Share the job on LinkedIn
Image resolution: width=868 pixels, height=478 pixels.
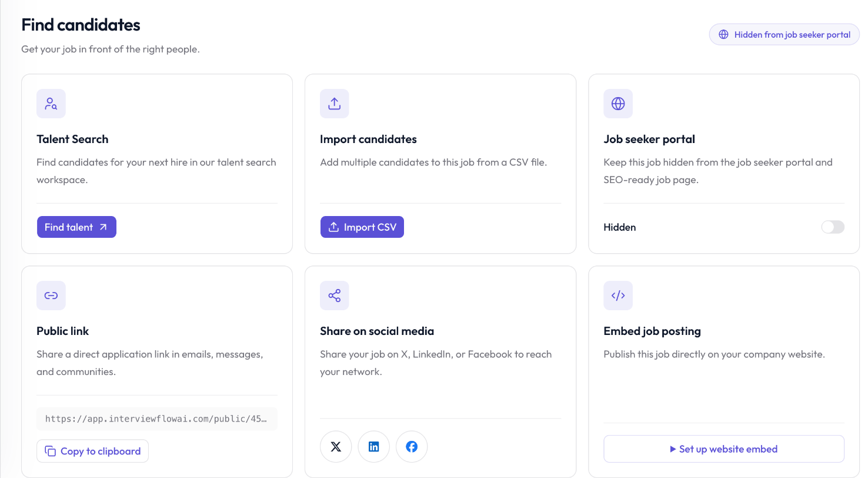click(x=374, y=447)
